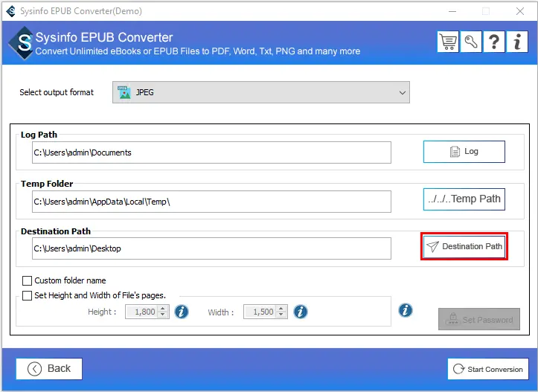Click info icon next to Height field

(x=182, y=312)
